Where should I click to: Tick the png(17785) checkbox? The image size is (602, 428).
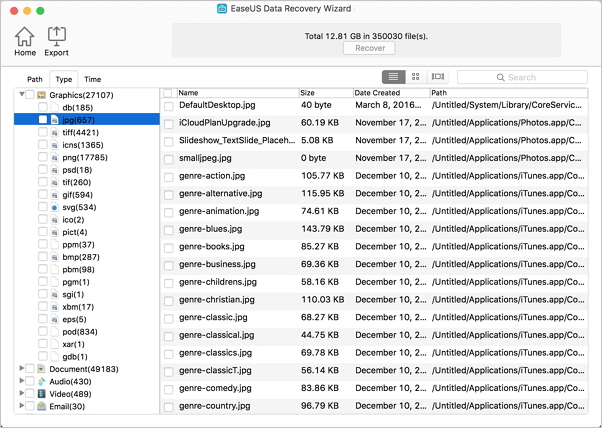click(43, 157)
